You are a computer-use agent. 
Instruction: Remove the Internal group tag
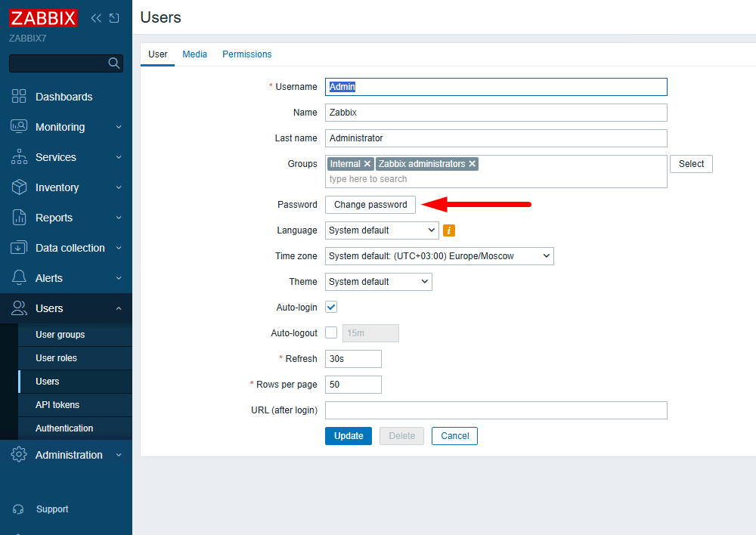coord(367,164)
